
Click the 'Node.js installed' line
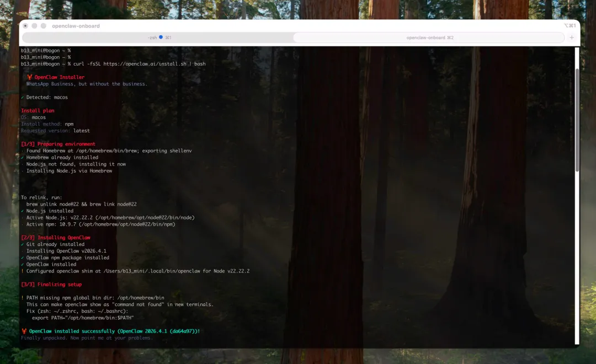pyautogui.click(x=47, y=211)
